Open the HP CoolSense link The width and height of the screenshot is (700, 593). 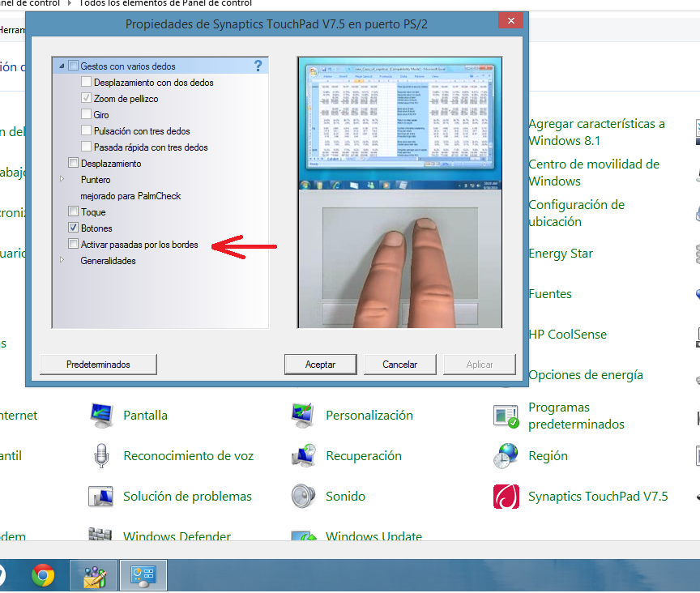pyautogui.click(x=567, y=335)
